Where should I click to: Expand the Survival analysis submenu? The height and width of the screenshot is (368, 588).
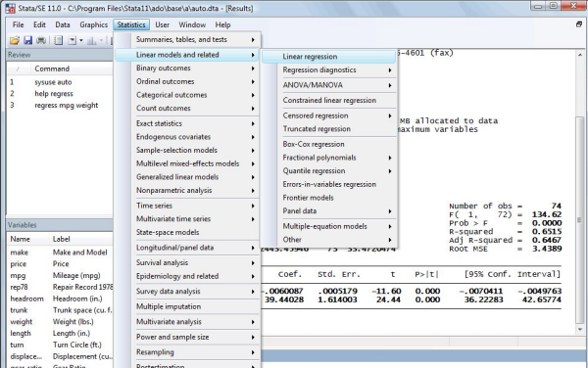[x=187, y=263]
